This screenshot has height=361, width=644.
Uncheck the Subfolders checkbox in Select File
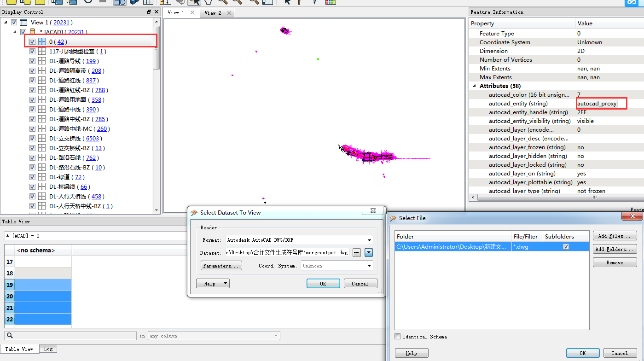[x=566, y=246]
